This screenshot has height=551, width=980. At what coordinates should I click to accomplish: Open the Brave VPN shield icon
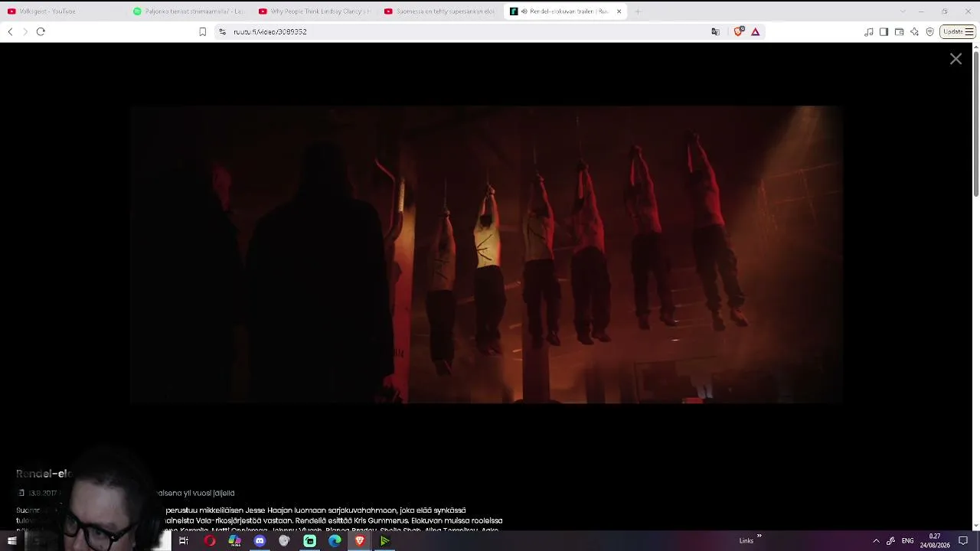929,31
